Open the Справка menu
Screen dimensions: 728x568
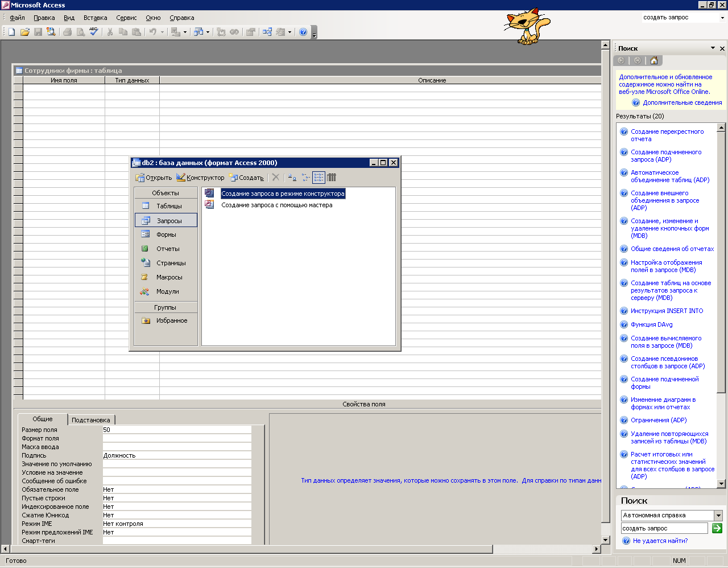[181, 18]
